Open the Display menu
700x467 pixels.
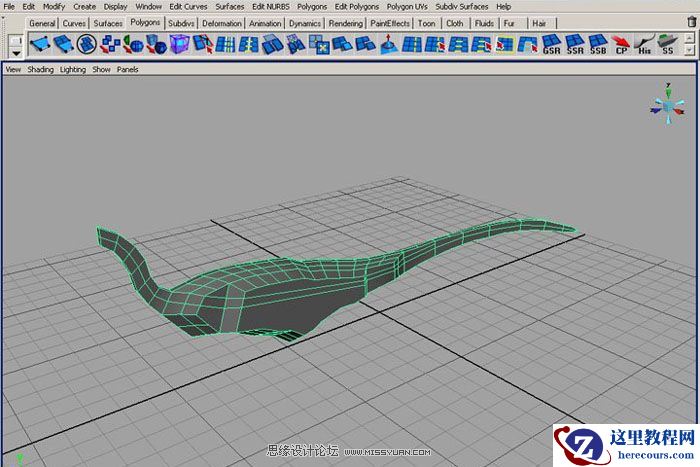tap(115, 7)
